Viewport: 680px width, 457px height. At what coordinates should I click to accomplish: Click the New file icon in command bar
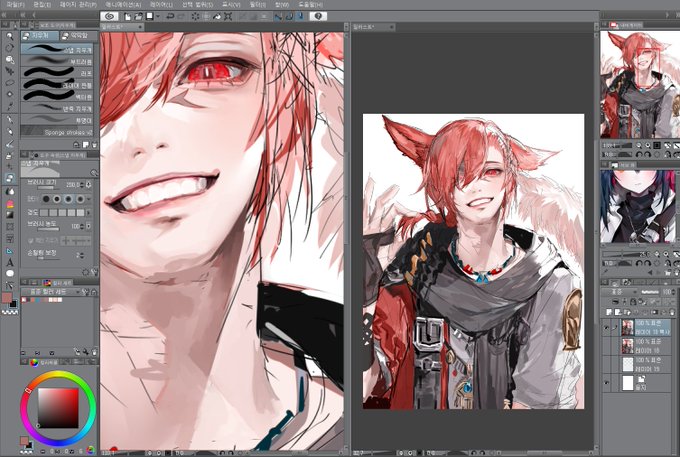127,16
